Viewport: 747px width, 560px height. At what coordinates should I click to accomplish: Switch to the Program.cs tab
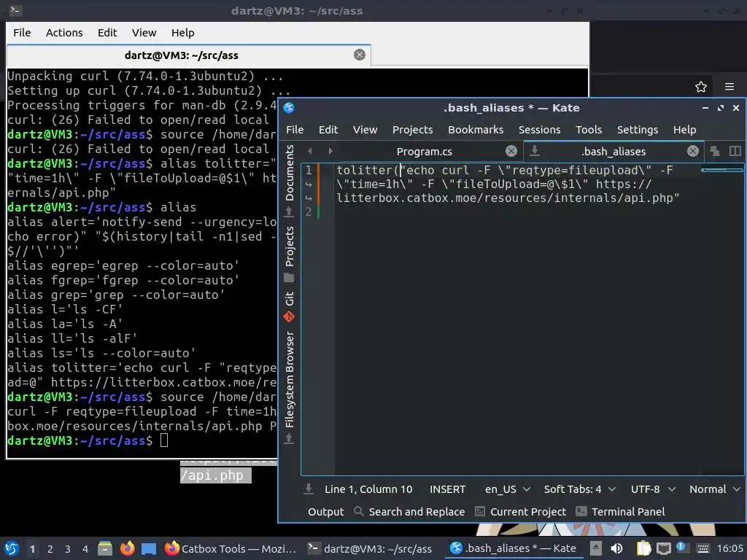pos(424,152)
